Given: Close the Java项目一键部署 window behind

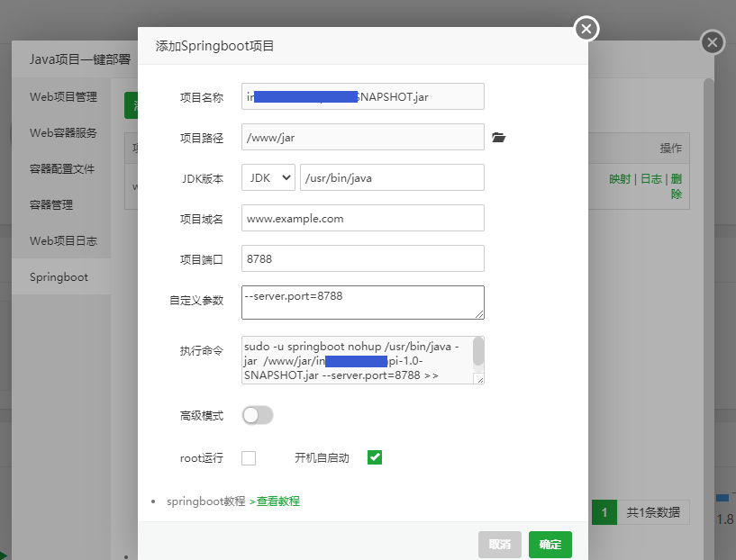Looking at the screenshot, I should [x=713, y=42].
